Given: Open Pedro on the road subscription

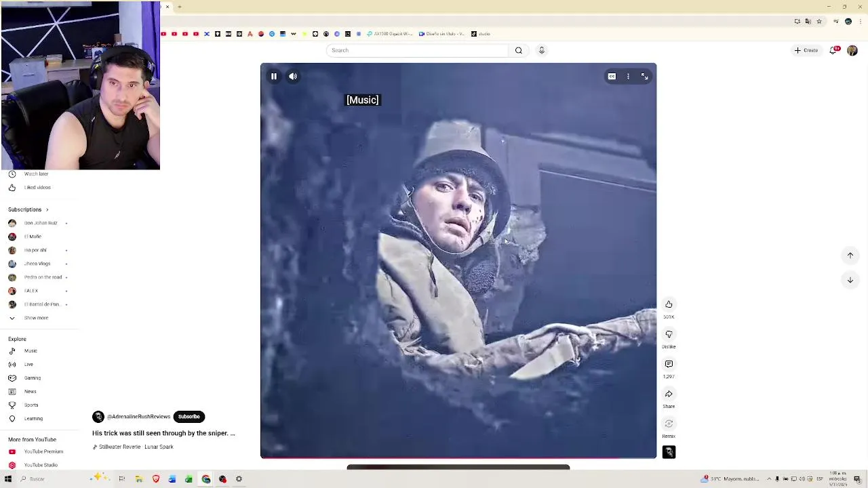Looking at the screenshot, I should click(x=43, y=277).
